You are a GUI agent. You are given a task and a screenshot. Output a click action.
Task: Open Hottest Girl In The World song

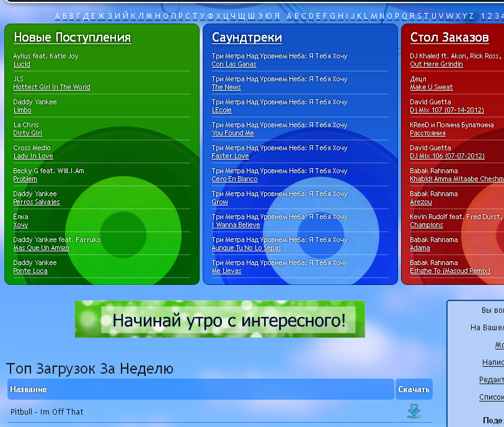pyautogui.click(x=52, y=88)
